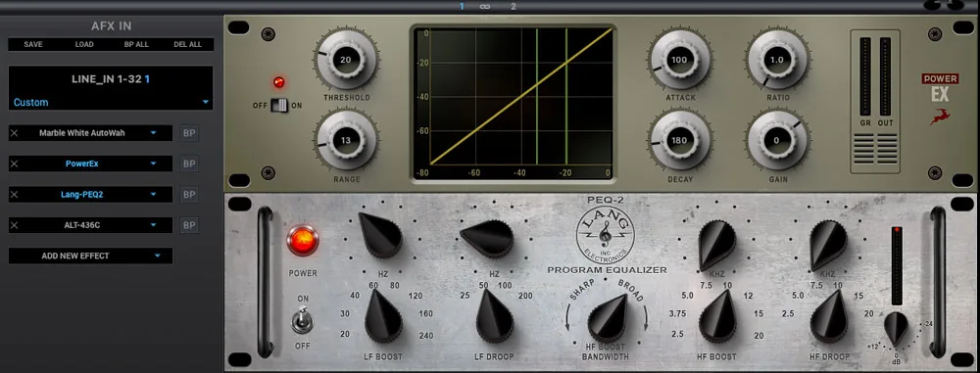Click the Power EX logo
This screenshot has width=980, height=373.
click(940, 88)
